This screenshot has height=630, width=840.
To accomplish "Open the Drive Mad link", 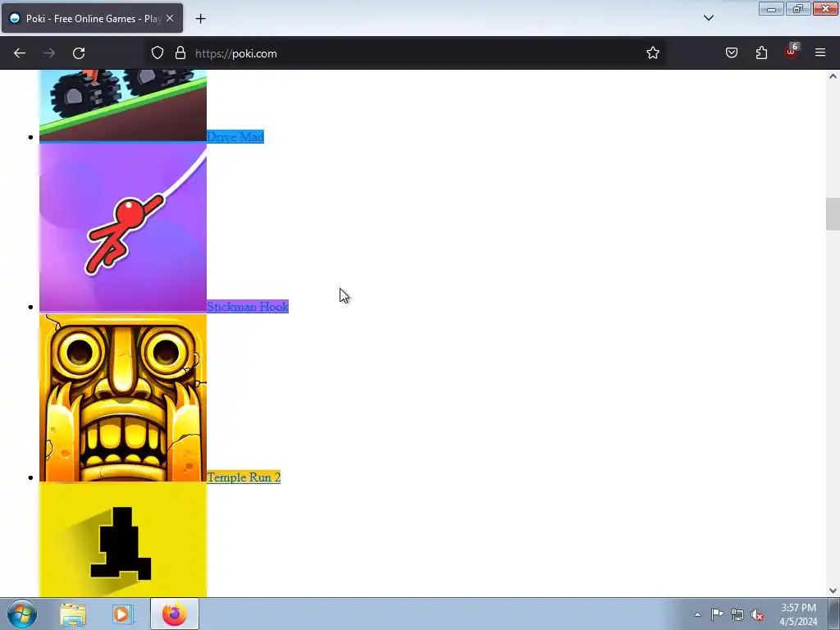I will coord(235,137).
